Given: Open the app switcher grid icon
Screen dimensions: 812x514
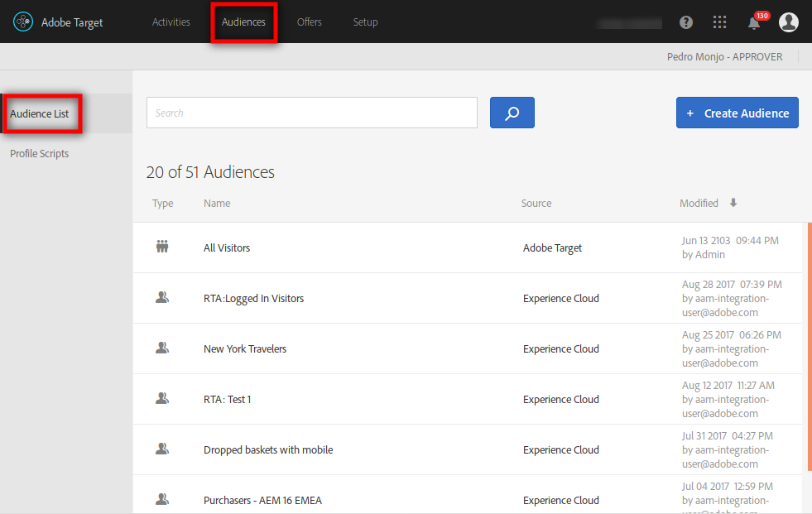Looking at the screenshot, I should (719, 22).
